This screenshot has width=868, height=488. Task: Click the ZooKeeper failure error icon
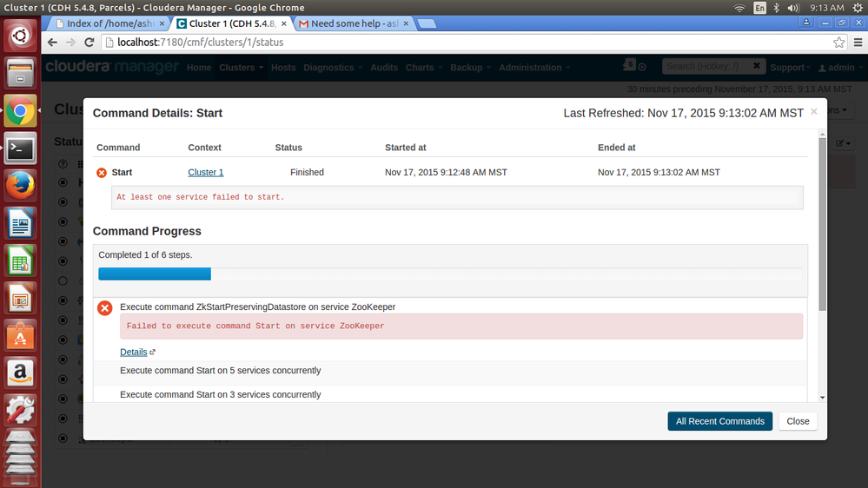point(104,307)
